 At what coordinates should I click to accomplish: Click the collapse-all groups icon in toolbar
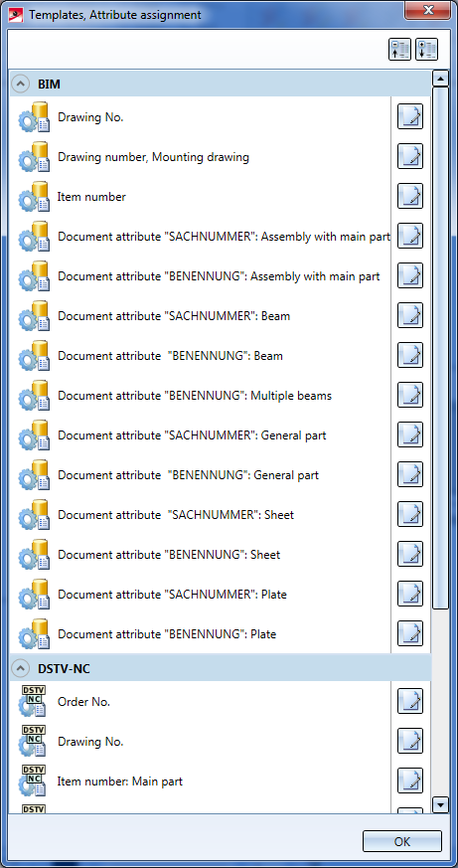399,50
